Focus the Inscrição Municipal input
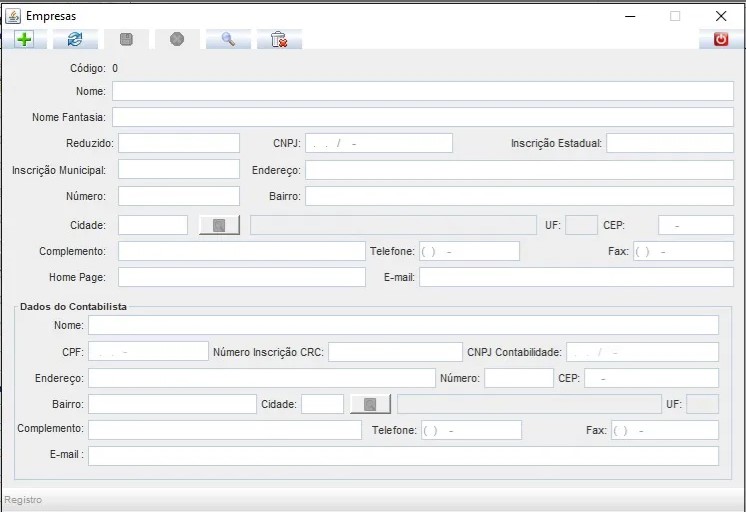This screenshot has width=746, height=512. point(178,170)
